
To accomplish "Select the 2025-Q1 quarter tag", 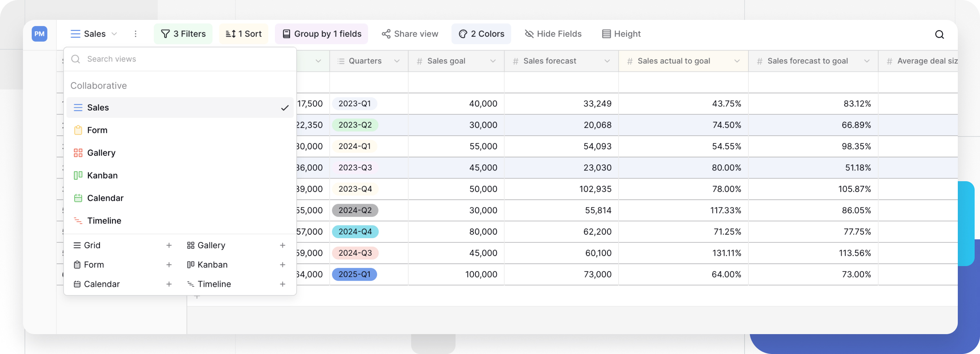I will pos(354,274).
